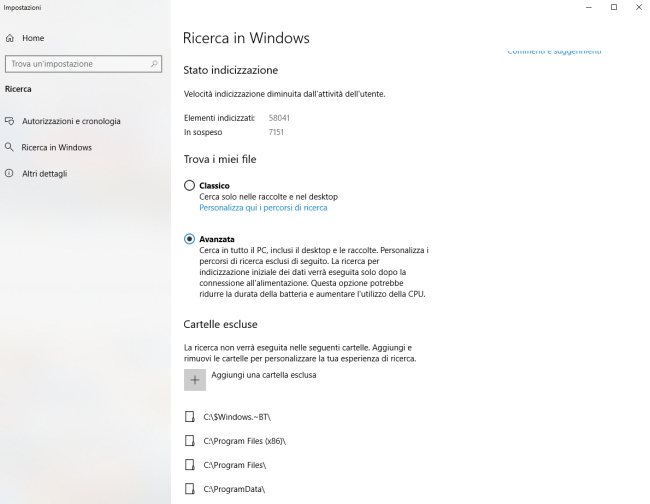Click the Avanzata option label

(217, 239)
